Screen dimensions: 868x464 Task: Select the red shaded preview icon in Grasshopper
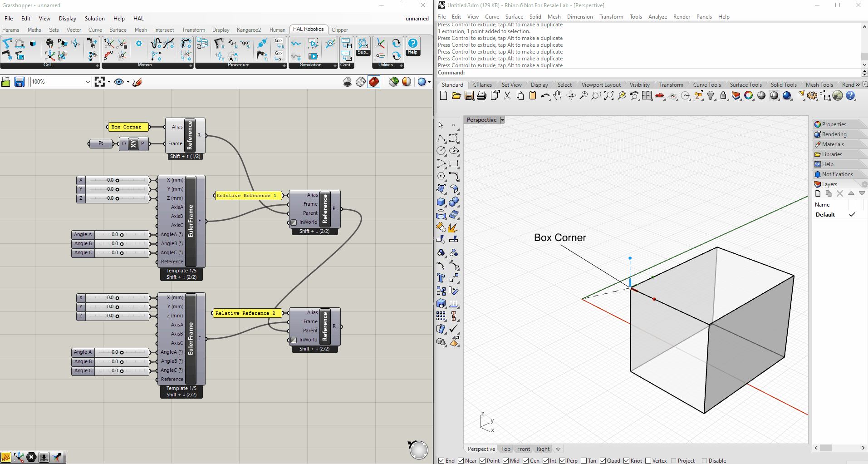tap(374, 82)
